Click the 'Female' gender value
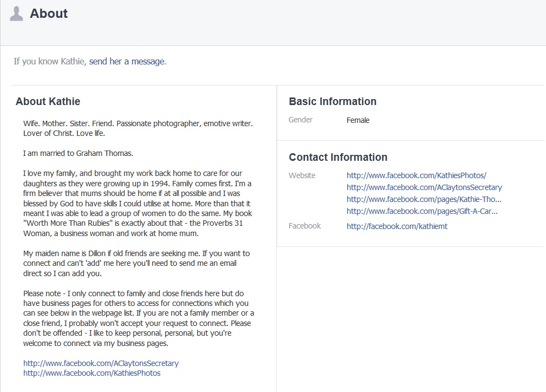 pyautogui.click(x=358, y=120)
